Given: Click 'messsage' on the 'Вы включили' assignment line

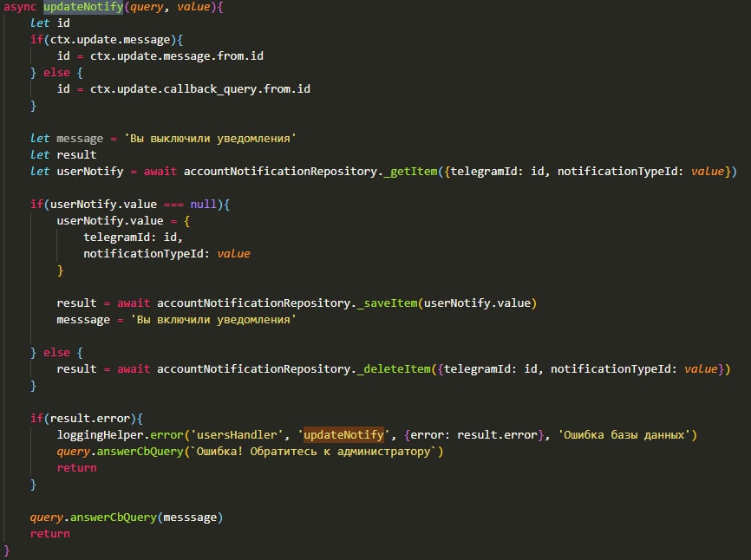Looking at the screenshot, I should [x=83, y=320].
